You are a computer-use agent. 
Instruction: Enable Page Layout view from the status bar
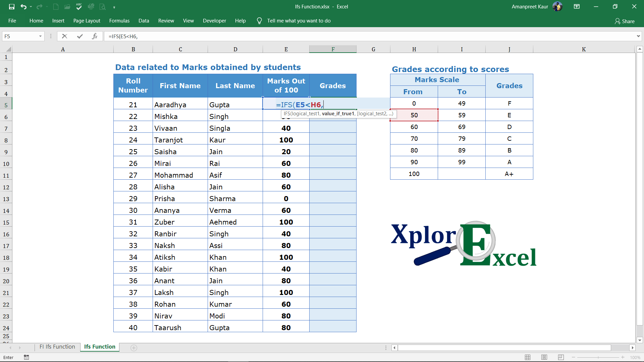(544, 357)
